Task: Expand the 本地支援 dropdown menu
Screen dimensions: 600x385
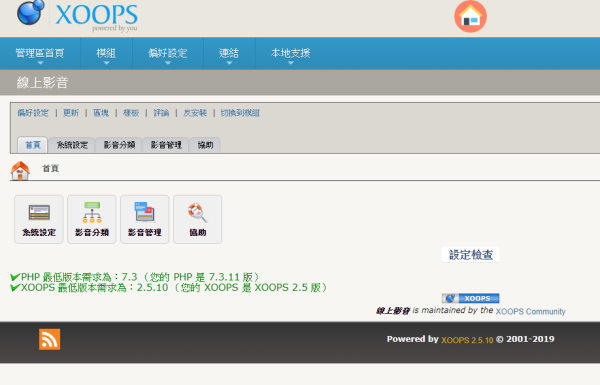Action: pos(290,53)
